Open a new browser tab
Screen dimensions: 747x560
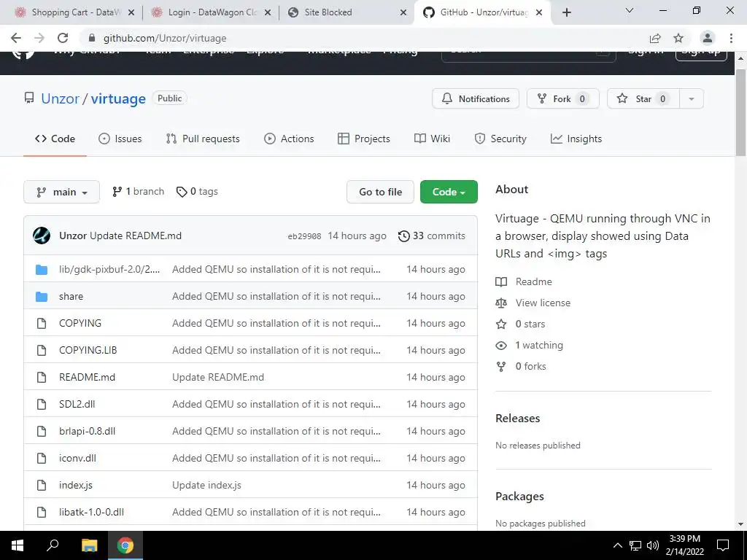pyautogui.click(x=566, y=12)
